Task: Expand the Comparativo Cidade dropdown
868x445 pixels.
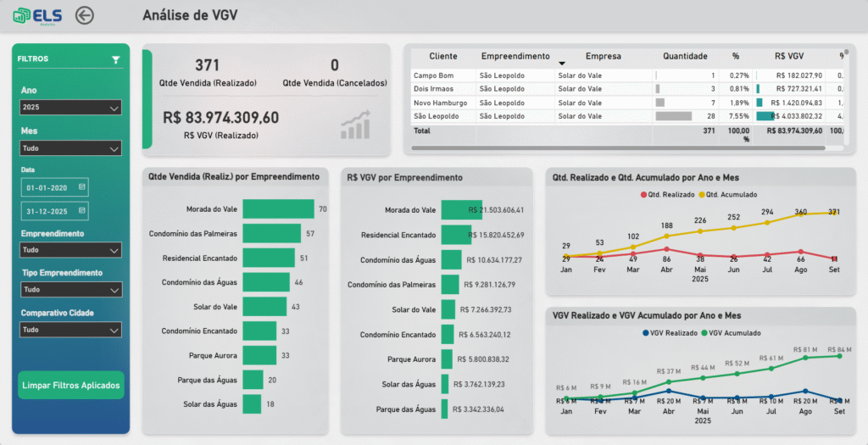Action: 71,330
